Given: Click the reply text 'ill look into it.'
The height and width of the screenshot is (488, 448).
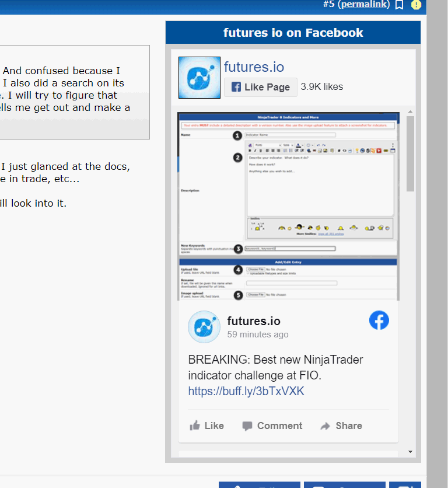Looking at the screenshot, I should pos(33,203).
